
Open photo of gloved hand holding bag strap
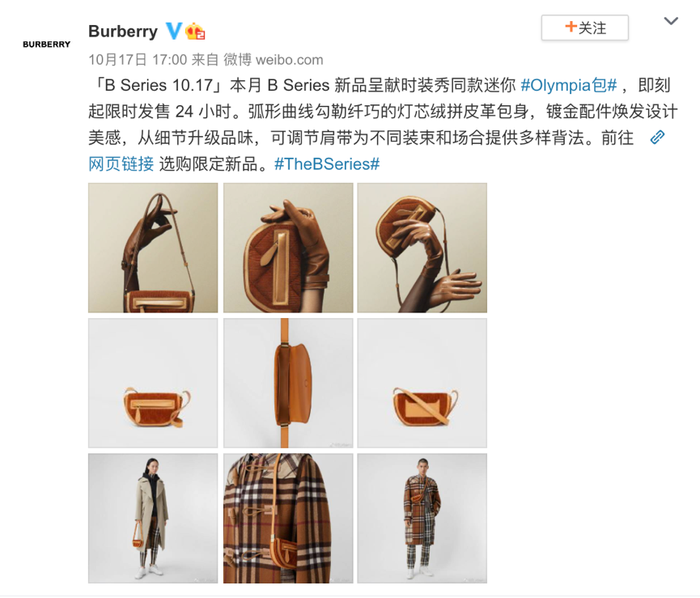(153, 248)
